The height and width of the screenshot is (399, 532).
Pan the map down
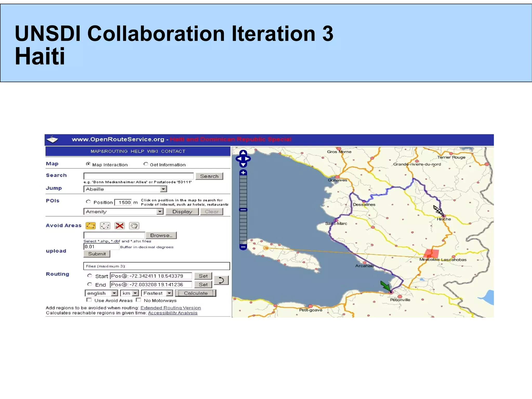pos(243,165)
